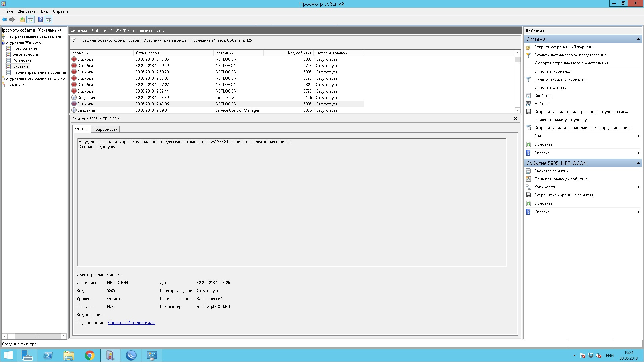Collapse the Система actions section
The height and width of the screenshot is (362, 644).
pos(638,39)
